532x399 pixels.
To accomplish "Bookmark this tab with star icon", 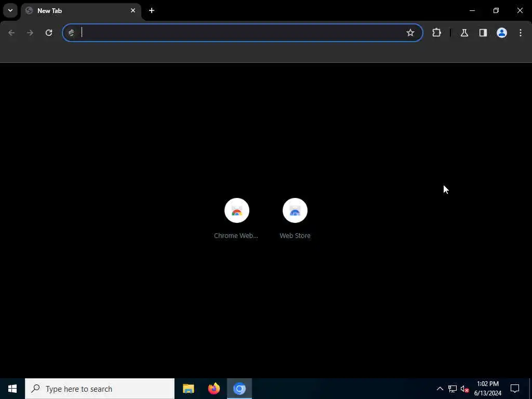I will pos(410,33).
